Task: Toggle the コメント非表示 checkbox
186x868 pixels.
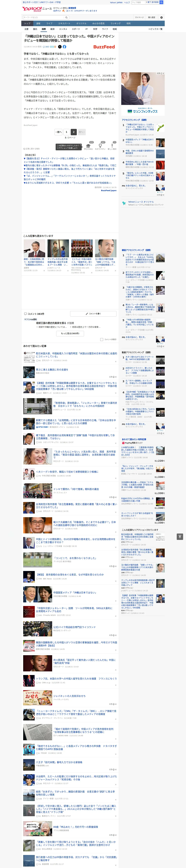Action: click(x=102, y=339)
